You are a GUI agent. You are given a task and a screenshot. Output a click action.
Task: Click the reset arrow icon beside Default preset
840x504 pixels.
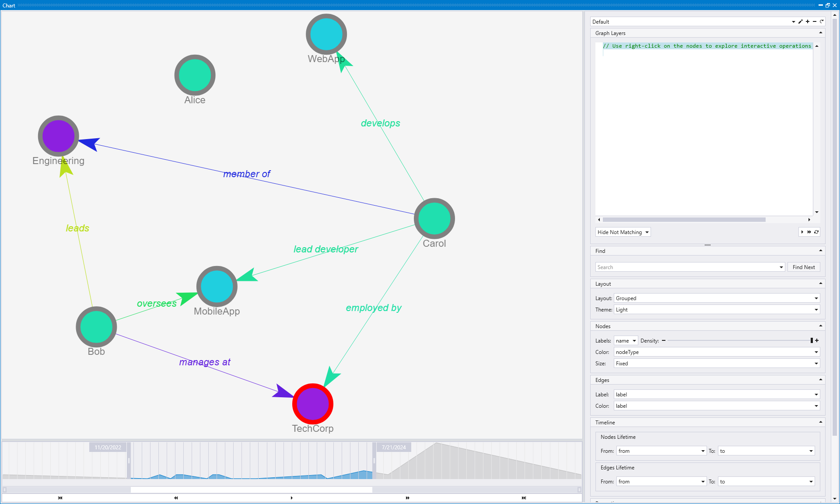(x=822, y=21)
